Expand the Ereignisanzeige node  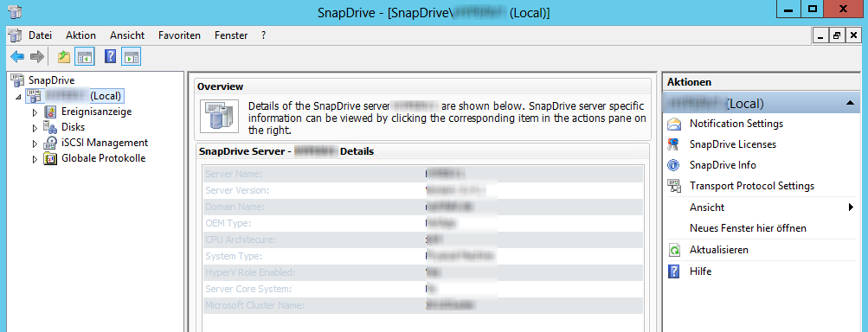pyautogui.click(x=35, y=112)
